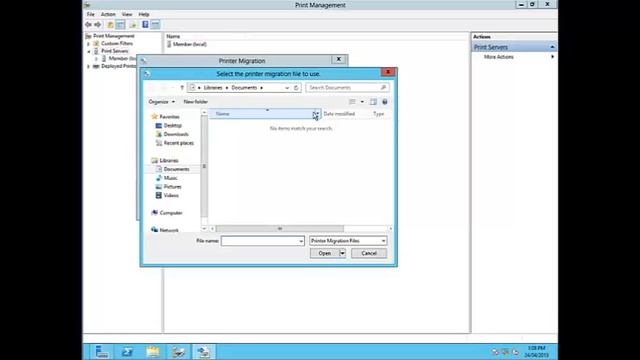
Task: Click the Export List toolbar icon
Action: pyautogui.click(x=133, y=24)
